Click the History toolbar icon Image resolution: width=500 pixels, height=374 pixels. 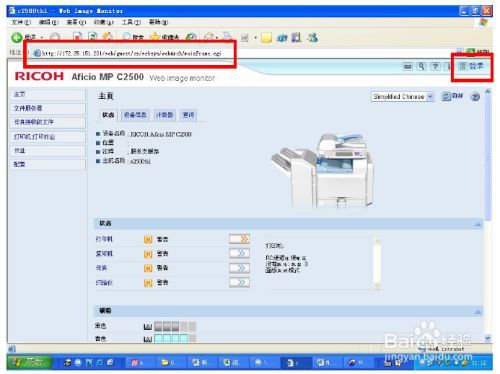click(191, 37)
